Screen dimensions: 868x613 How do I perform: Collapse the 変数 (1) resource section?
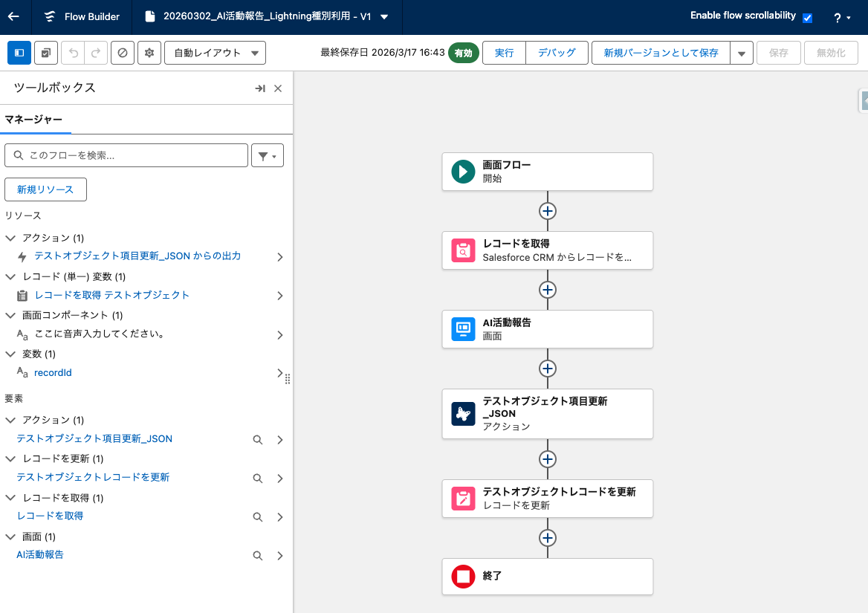click(10, 354)
